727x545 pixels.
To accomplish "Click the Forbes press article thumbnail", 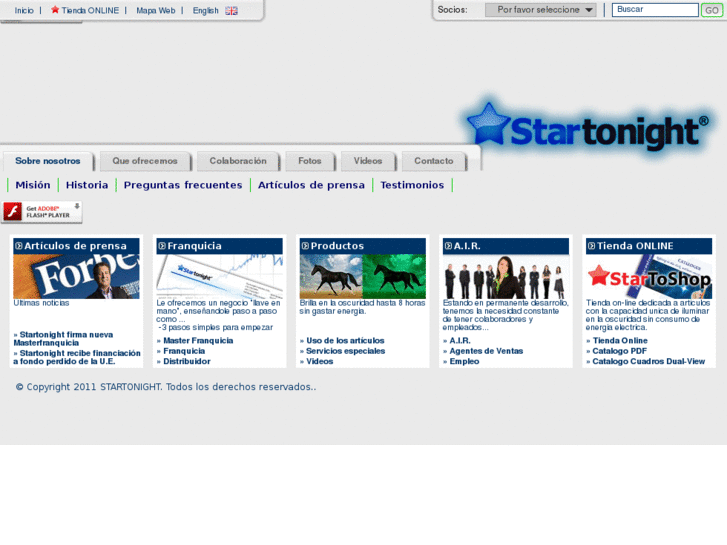I will 76,276.
